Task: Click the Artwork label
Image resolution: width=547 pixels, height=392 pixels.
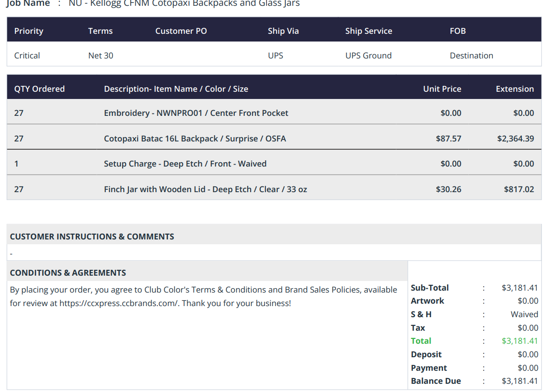Action: coord(427,301)
